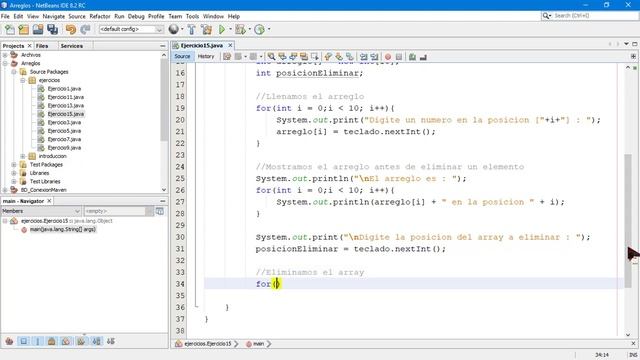The image size is (640, 360).
Task: Click the Last Edit icon in editor toolbar
Action: tap(227, 57)
